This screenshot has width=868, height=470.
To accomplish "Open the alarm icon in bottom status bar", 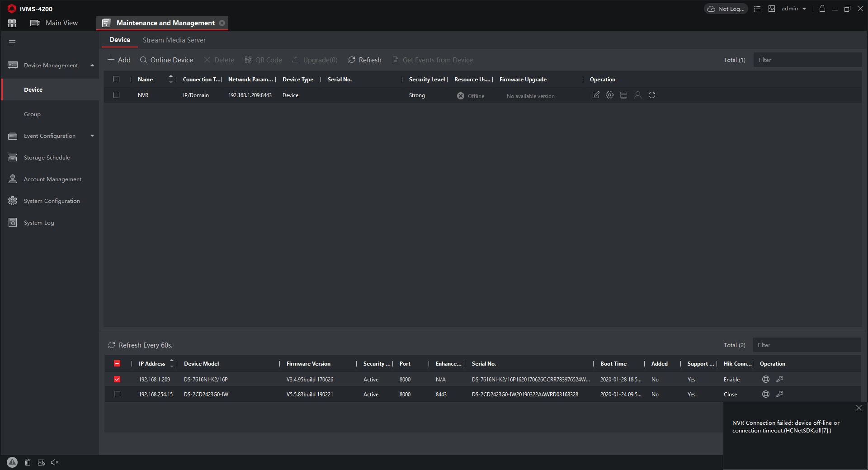I will 12,462.
